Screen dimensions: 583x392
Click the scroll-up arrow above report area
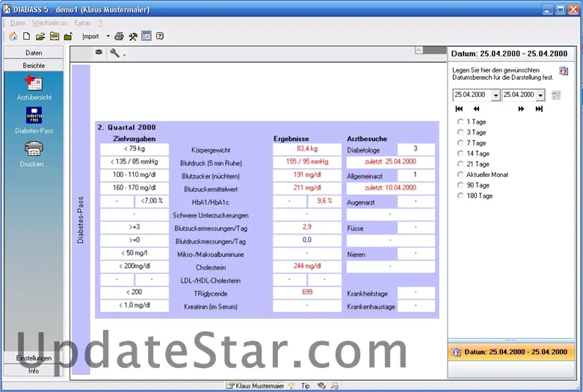pos(419,50)
